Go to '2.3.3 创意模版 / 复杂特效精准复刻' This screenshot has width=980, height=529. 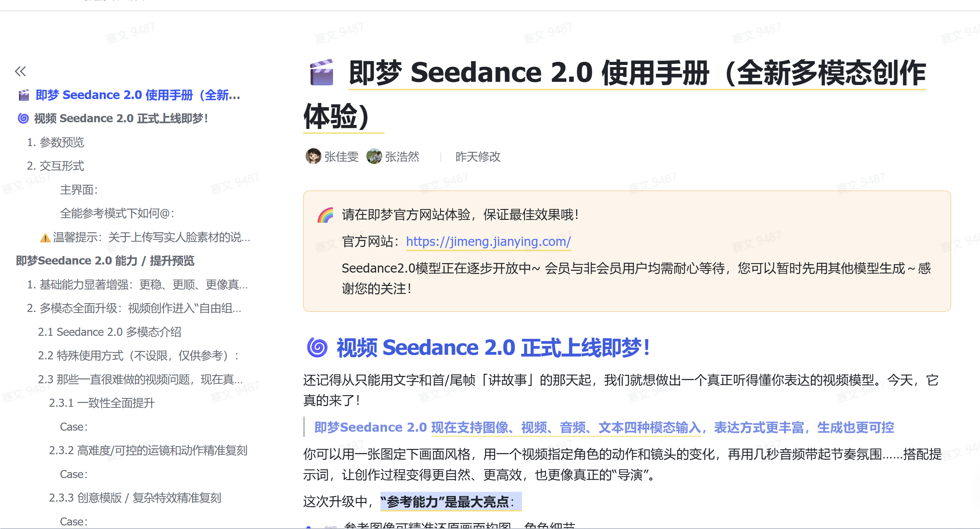pyautogui.click(x=135, y=498)
